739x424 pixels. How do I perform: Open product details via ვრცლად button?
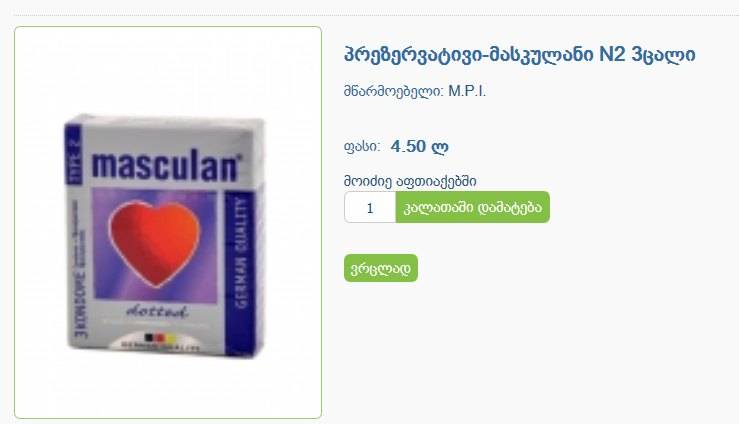380,268
